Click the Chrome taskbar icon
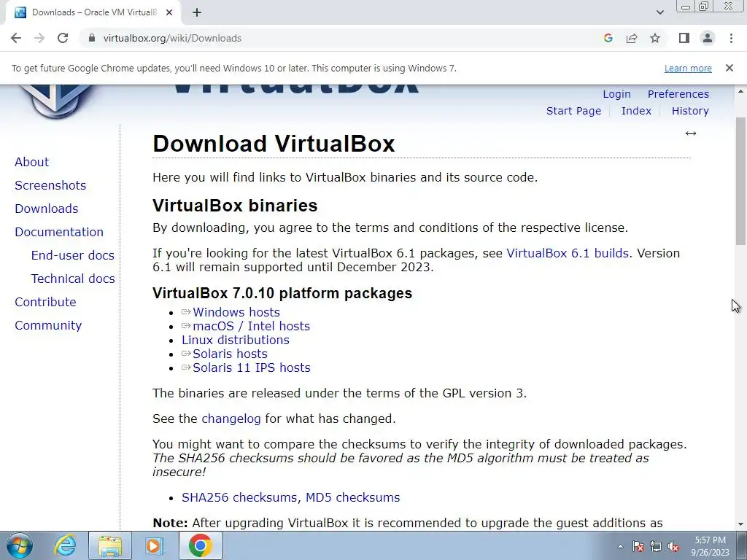This screenshot has height=560, width=747. pyautogui.click(x=200, y=545)
